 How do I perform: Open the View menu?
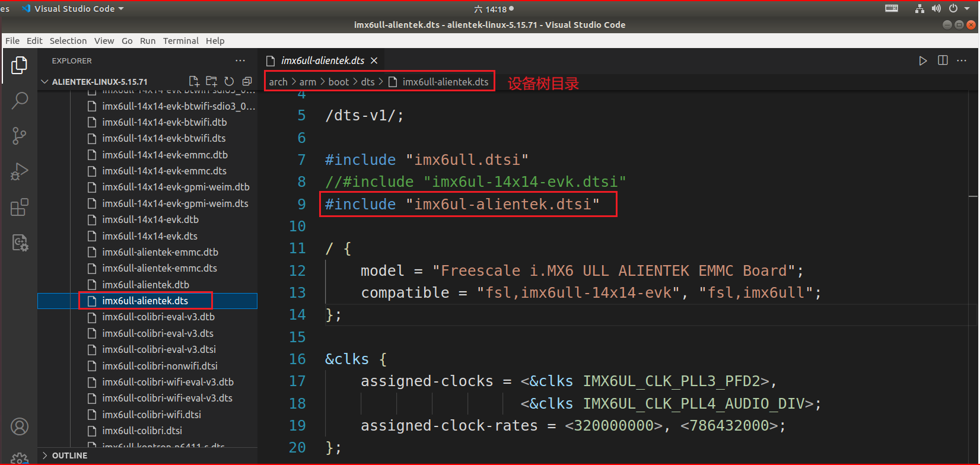coord(104,41)
